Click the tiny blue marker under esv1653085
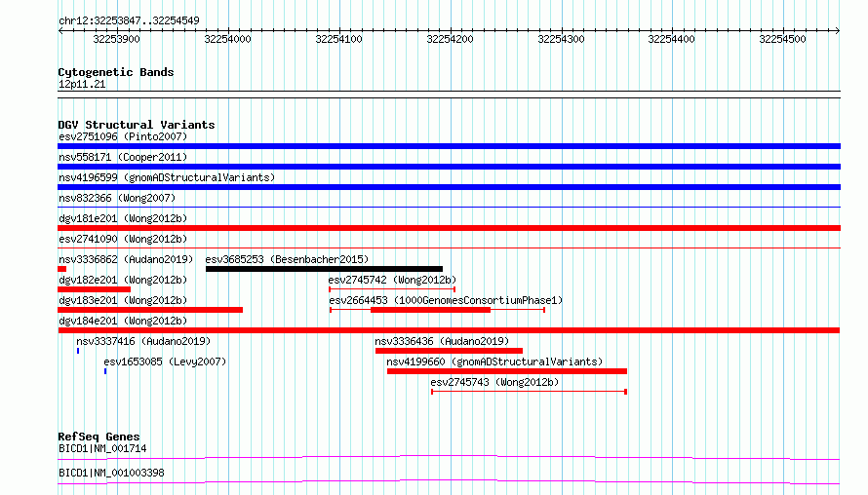 click(x=105, y=371)
